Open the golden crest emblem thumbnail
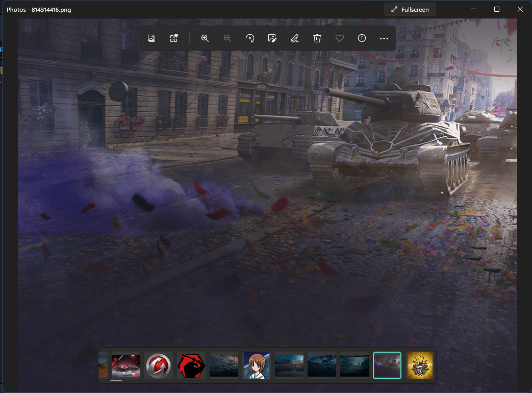532x393 pixels. pyautogui.click(x=420, y=365)
